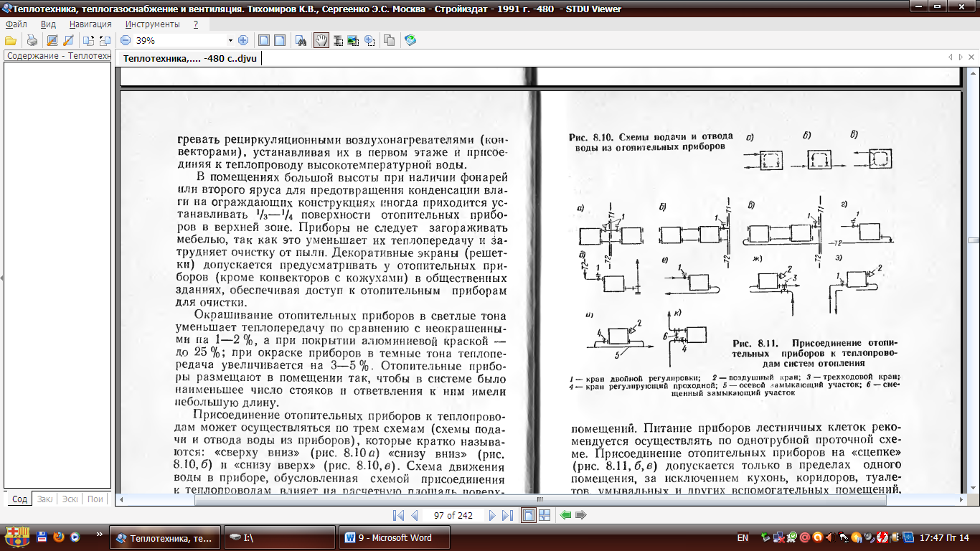The width and height of the screenshot is (980, 551).
Task: Collapse sidebar using left edge arrow
Action: click(1, 278)
